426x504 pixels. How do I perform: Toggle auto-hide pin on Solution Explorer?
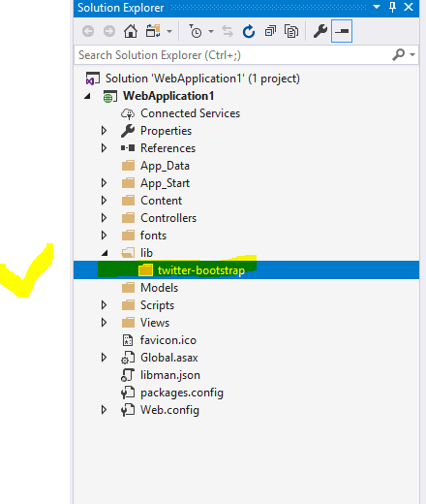point(392,7)
